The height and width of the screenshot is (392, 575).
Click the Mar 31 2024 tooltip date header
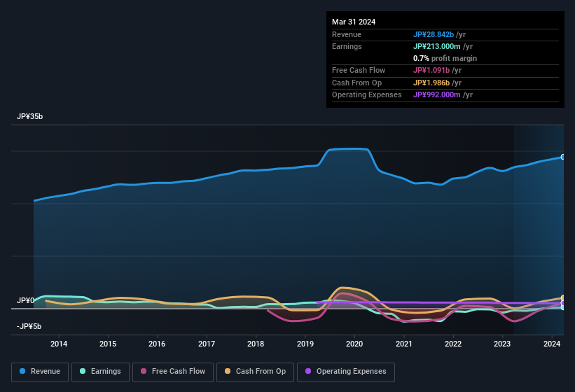(x=354, y=22)
